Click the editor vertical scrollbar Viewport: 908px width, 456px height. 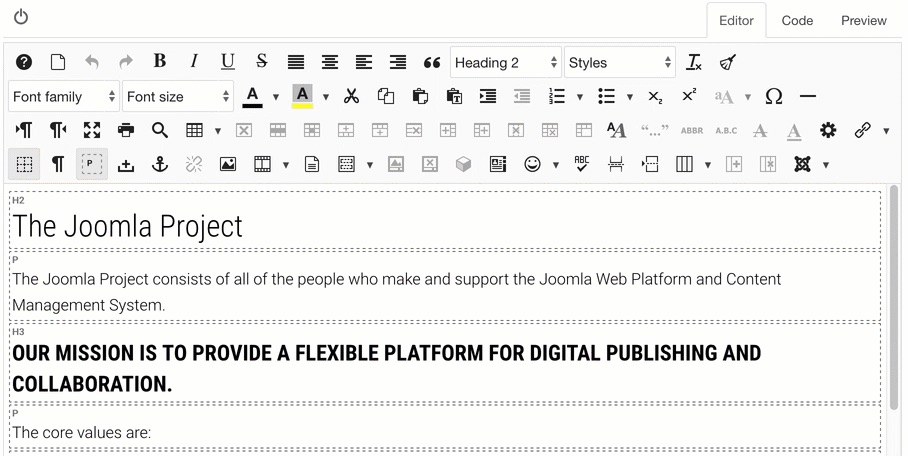click(x=895, y=298)
